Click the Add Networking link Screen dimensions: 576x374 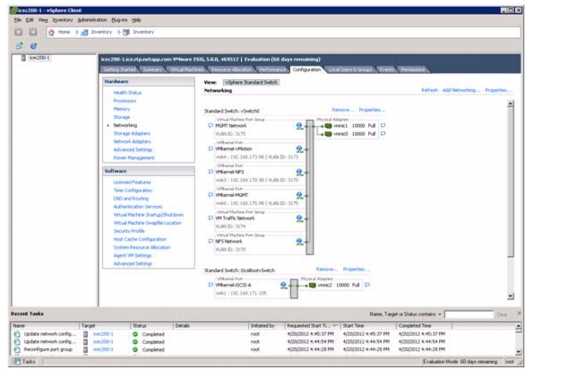pyautogui.click(x=461, y=90)
